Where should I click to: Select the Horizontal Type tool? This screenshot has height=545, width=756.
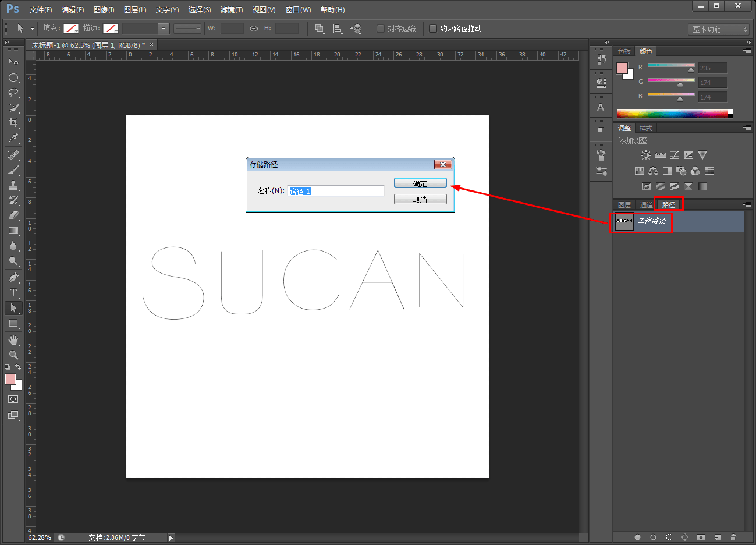tap(13, 293)
